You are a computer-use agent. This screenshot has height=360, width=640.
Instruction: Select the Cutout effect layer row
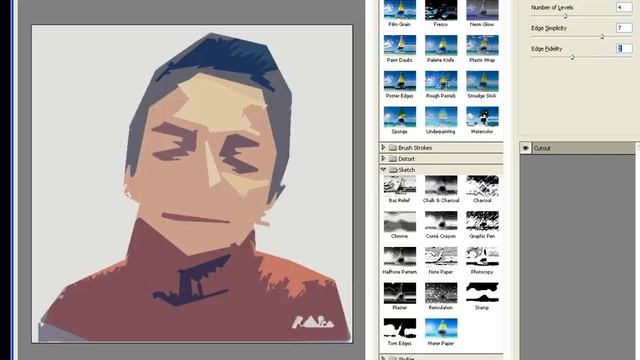pos(578,148)
